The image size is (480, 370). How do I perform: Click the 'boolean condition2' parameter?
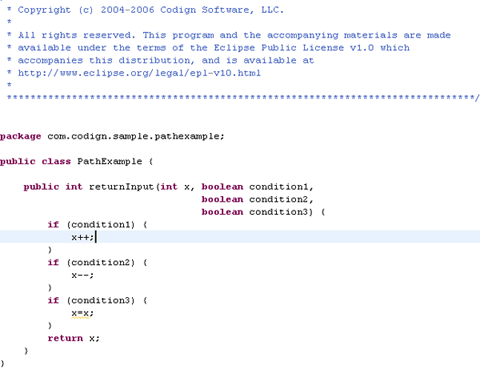coord(255,199)
